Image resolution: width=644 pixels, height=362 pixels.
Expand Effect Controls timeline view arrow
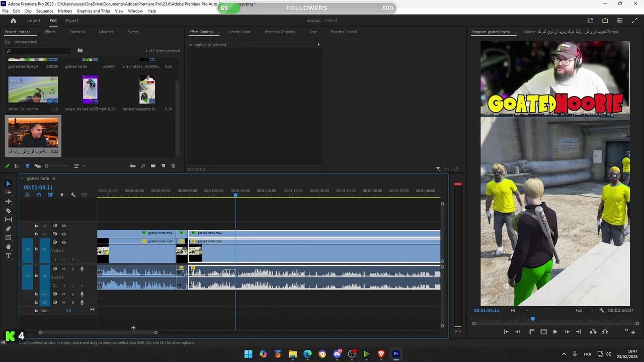coord(318,45)
